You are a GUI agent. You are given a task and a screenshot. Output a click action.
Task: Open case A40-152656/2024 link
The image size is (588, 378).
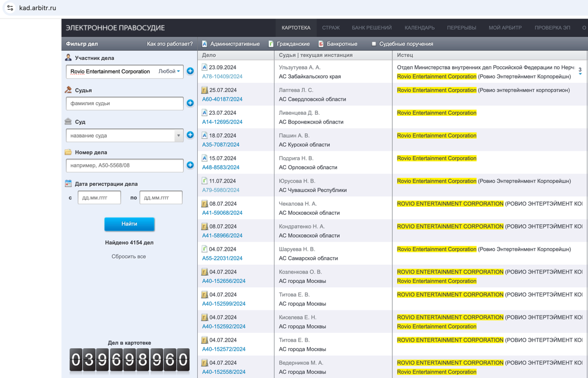coord(224,281)
